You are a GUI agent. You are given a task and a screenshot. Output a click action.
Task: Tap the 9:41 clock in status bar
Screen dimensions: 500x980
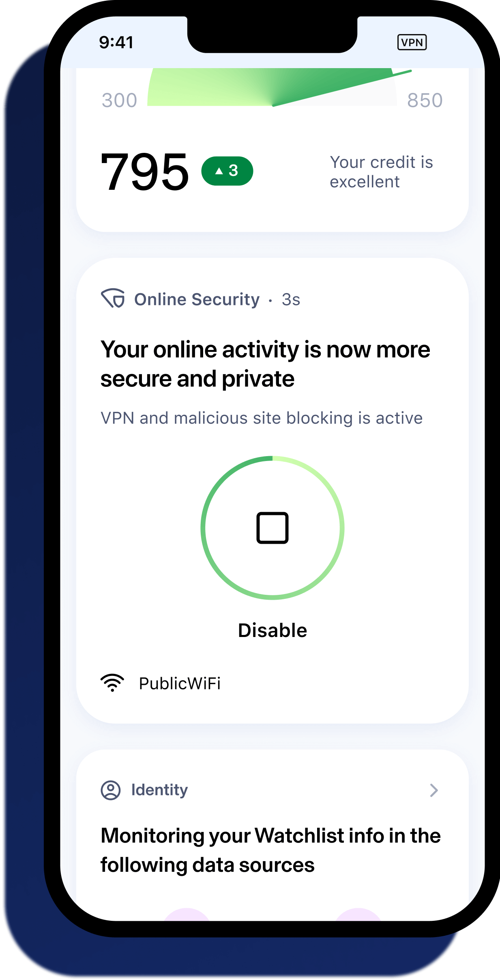click(x=116, y=42)
